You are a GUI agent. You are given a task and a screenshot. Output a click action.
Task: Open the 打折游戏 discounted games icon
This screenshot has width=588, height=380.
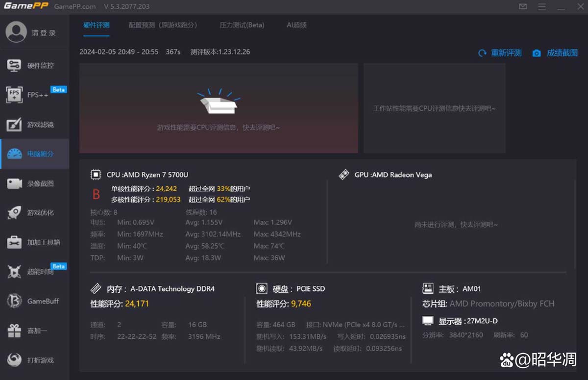[x=14, y=360]
